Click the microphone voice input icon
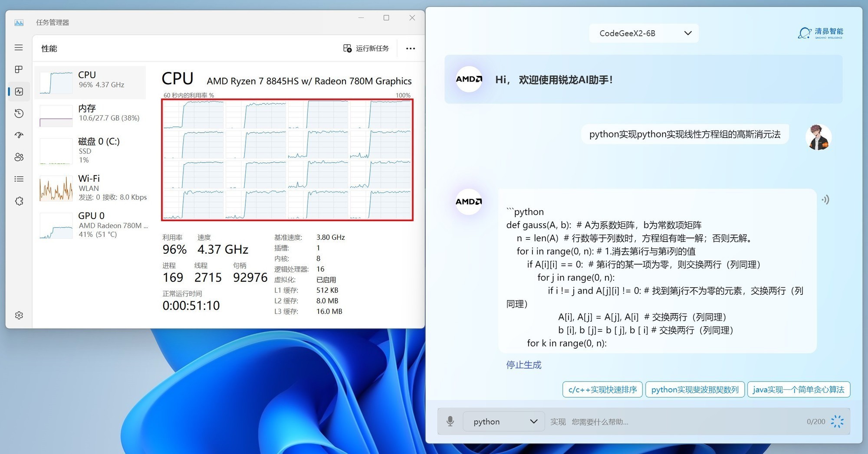This screenshot has height=454, width=868. [x=450, y=421]
